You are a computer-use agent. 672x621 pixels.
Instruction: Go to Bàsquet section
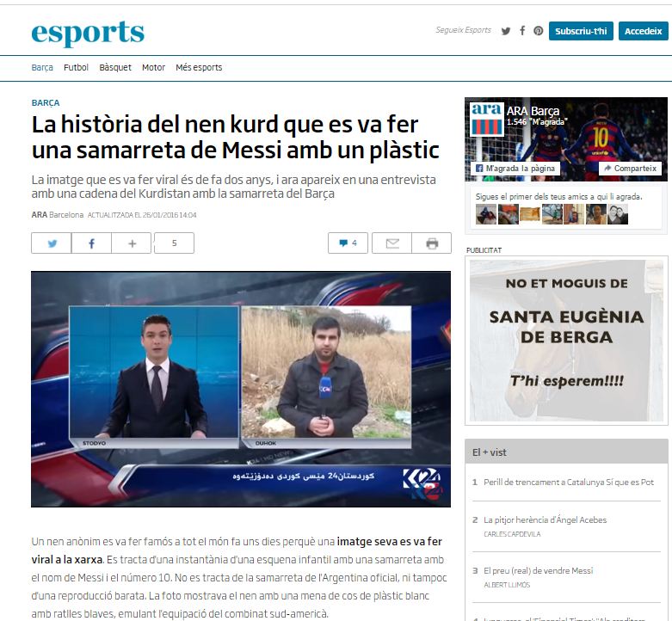115,67
